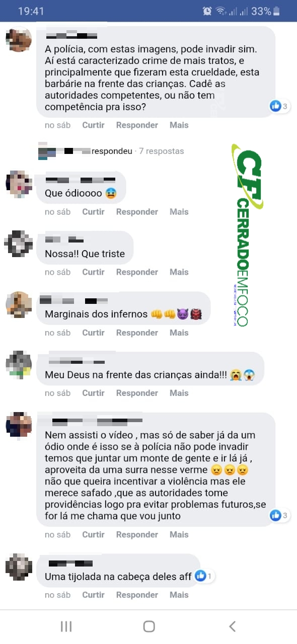Open Android recent apps icon
The image size is (297, 644).
point(66,626)
